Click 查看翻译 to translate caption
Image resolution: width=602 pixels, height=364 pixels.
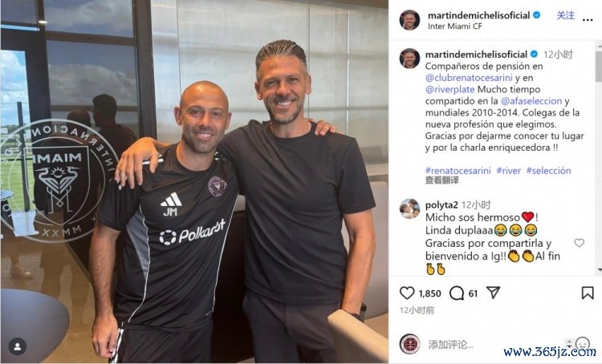pyautogui.click(x=442, y=180)
